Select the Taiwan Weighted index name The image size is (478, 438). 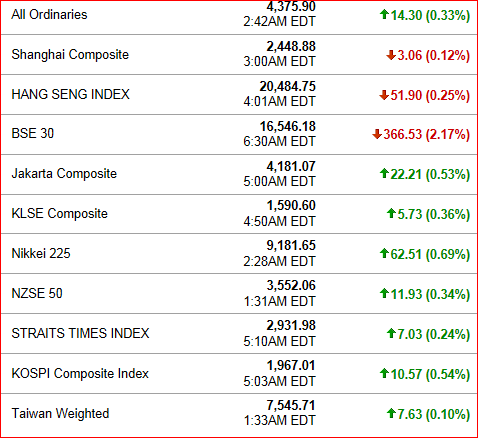tap(60, 414)
